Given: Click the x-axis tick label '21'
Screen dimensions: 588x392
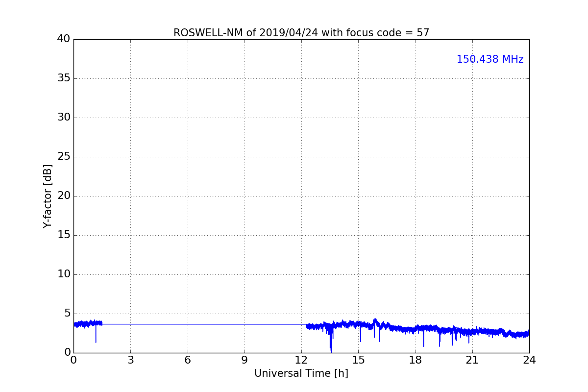Looking at the screenshot, I should coord(472,360).
